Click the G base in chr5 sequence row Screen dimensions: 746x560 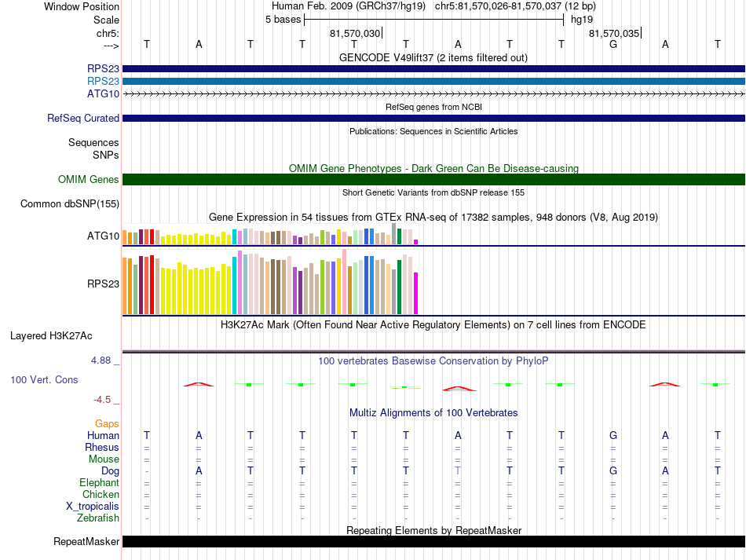(613, 44)
